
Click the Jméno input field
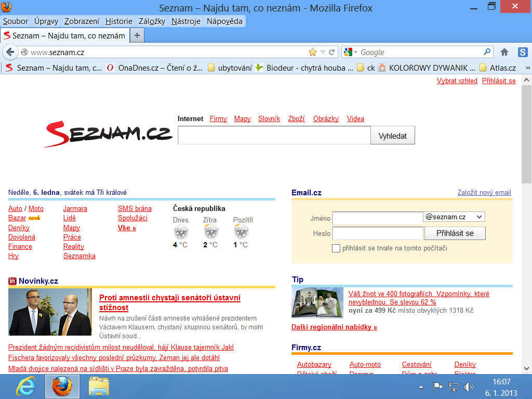coord(378,218)
